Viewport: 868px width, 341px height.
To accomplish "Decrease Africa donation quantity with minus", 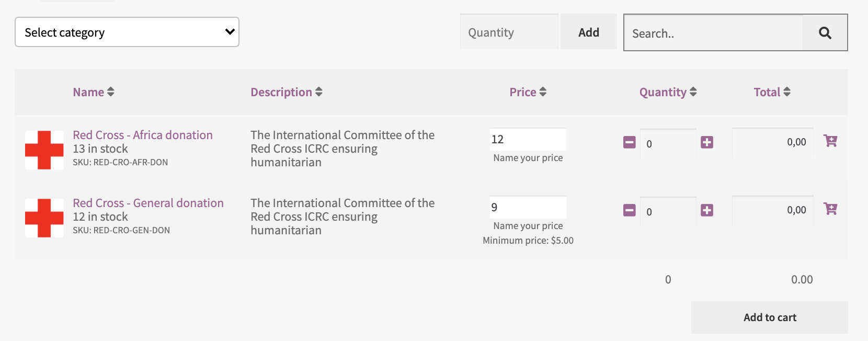I will point(630,142).
